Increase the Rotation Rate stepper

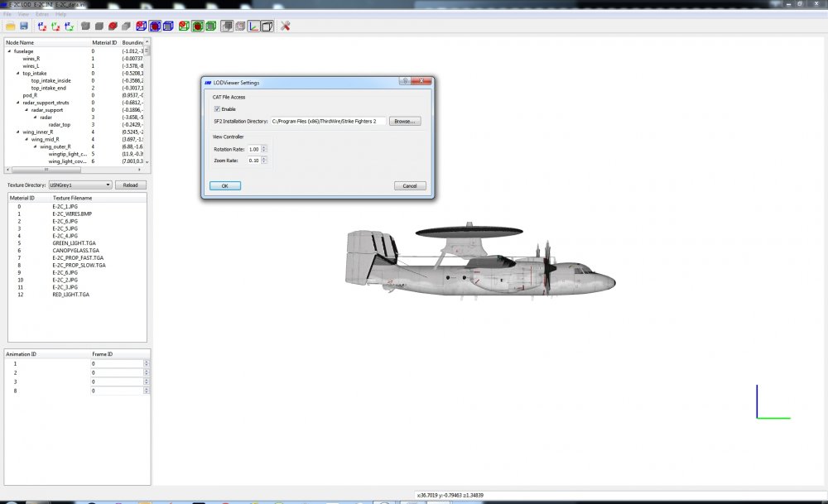coord(264,147)
